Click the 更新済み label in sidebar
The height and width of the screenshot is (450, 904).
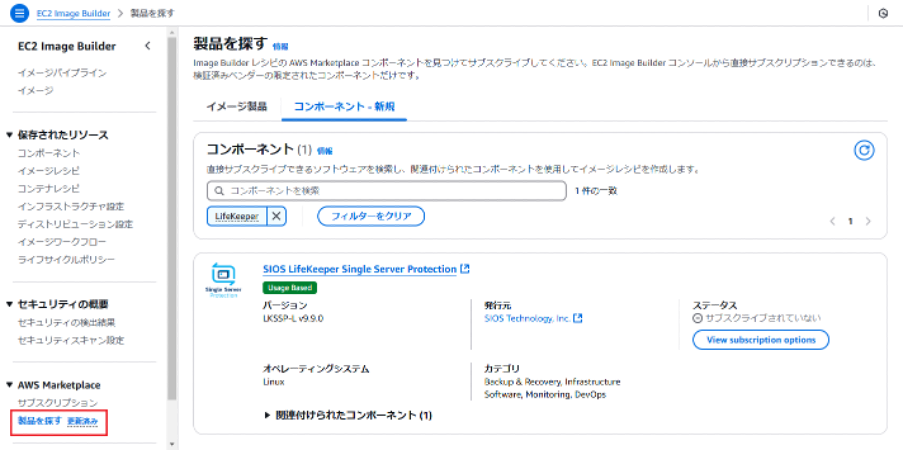82,421
